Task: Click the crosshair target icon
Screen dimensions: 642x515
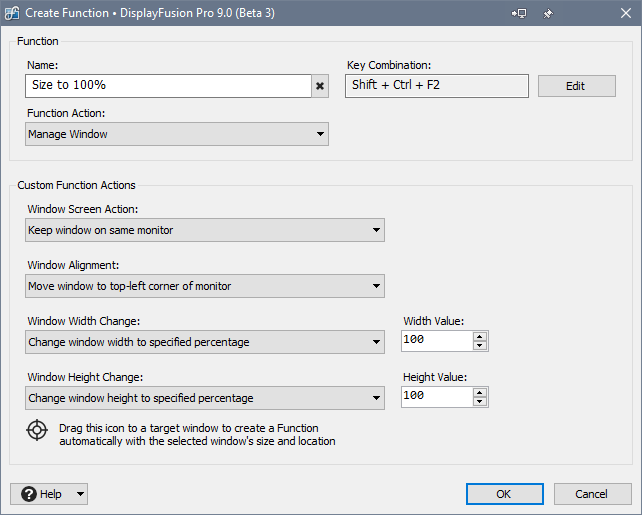Action: 37,431
